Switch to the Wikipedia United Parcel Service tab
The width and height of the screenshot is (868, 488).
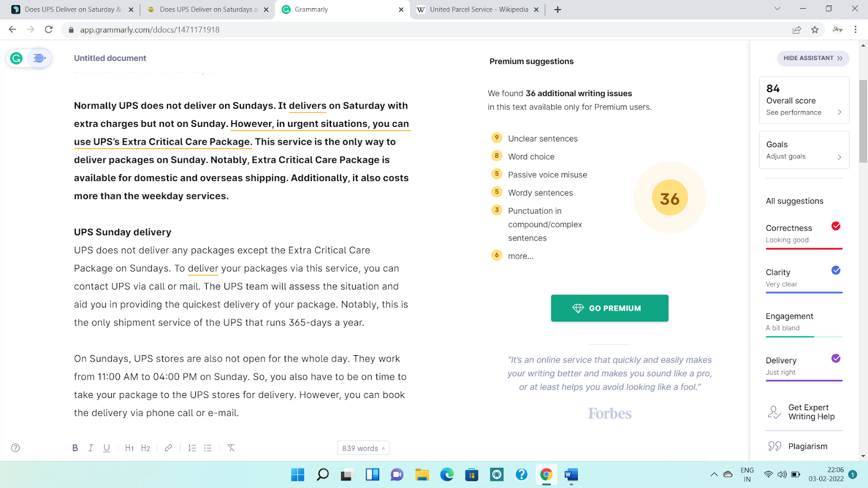[x=478, y=9]
